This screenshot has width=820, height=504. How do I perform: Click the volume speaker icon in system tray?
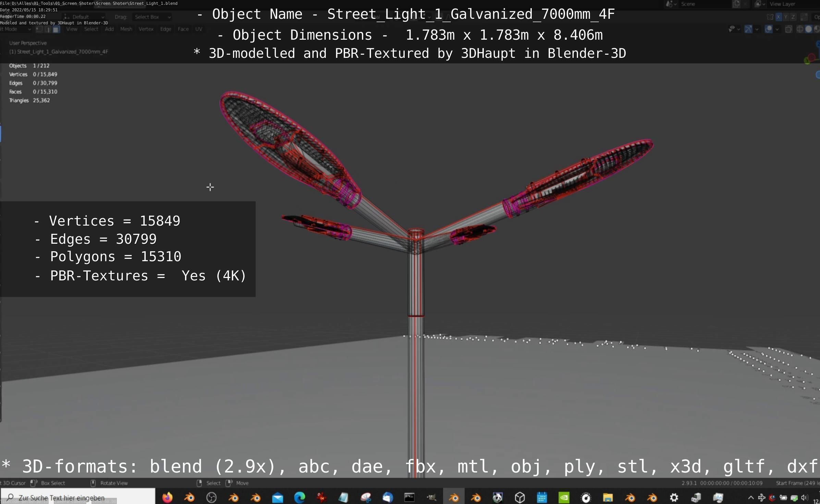tap(804, 497)
